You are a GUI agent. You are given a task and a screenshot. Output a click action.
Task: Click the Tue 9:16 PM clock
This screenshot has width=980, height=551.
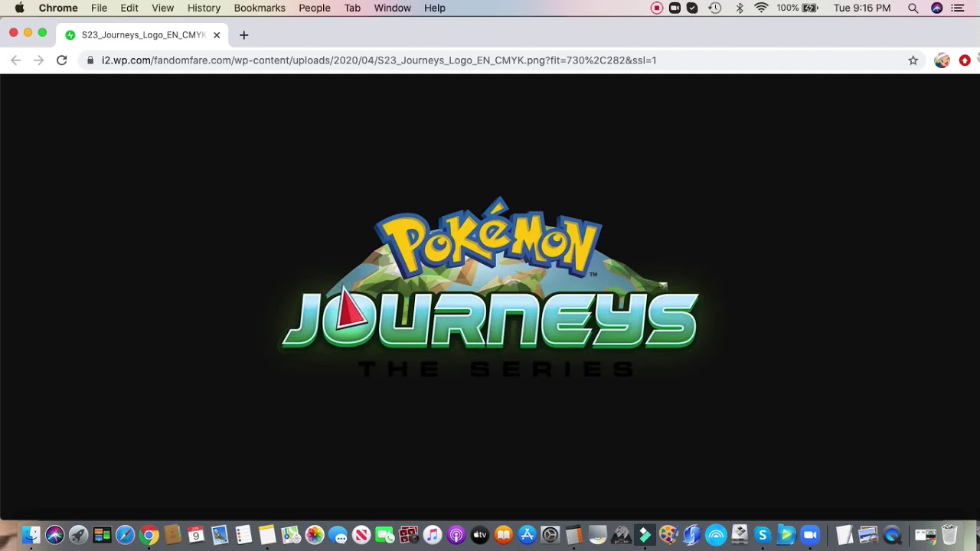point(862,8)
